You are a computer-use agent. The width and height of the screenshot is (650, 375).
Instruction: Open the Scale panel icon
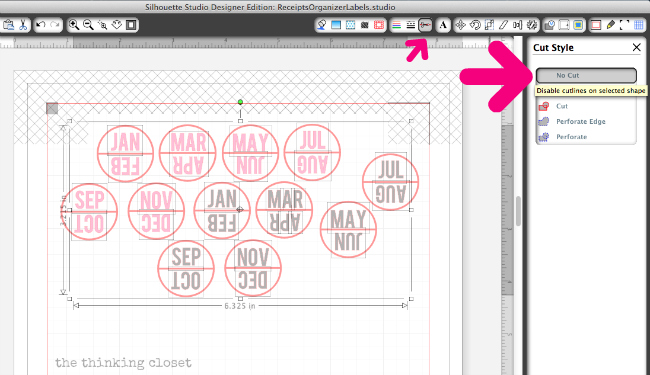pyautogui.click(x=489, y=25)
